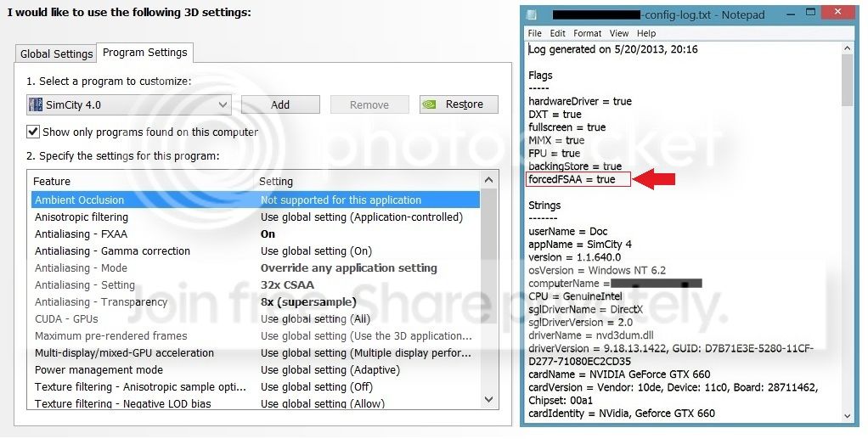The width and height of the screenshot is (868, 439).
Task: Click the NVIDIA logo on Restore button
Action: 430,104
